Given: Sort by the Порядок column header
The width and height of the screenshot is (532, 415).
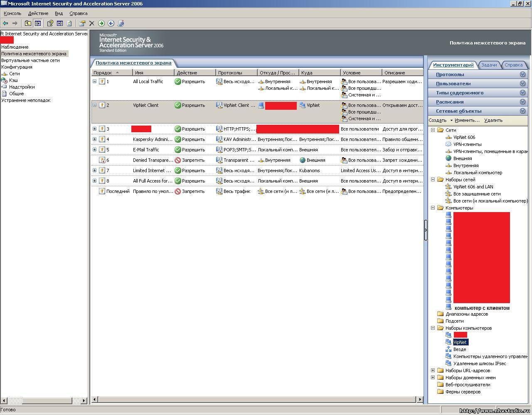Looking at the screenshot, I should tap(112, 73).
